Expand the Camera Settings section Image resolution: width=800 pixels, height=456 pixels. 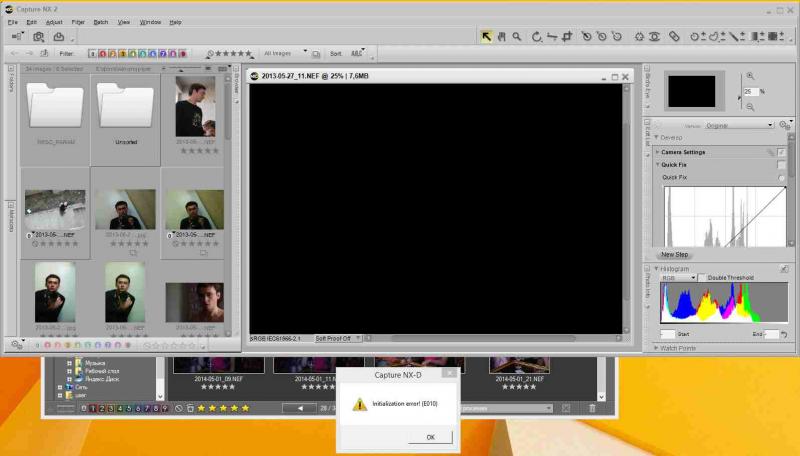point(657,152)
